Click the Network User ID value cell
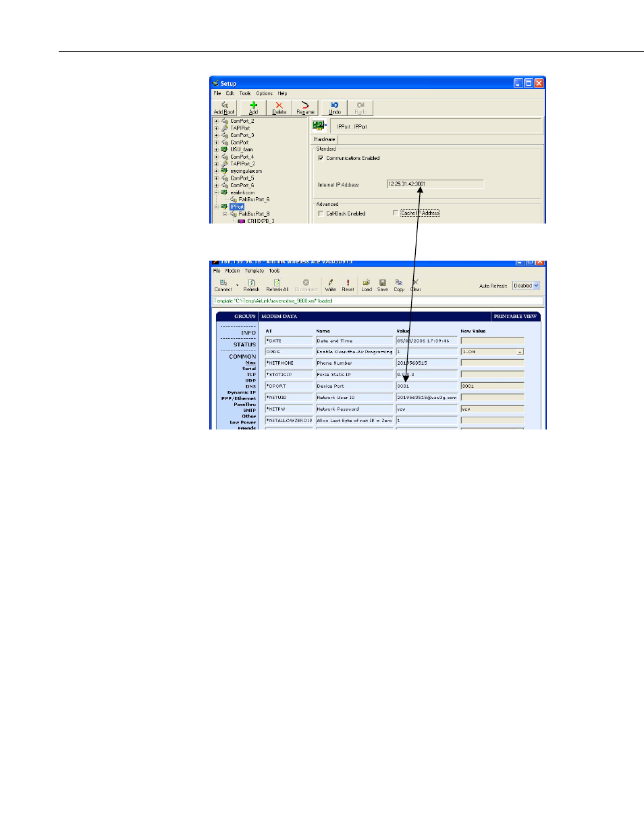Viewport: 644px width, 834px height. 427,398
